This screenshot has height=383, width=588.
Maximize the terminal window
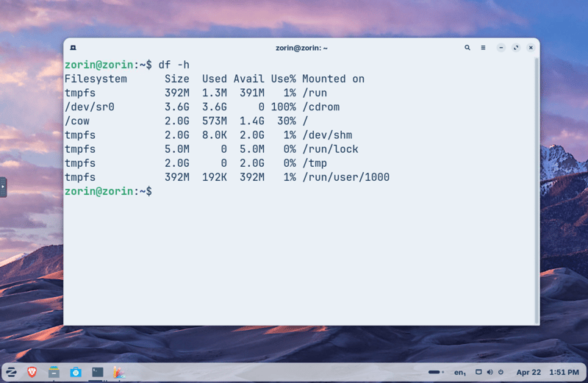coord(516,48)
